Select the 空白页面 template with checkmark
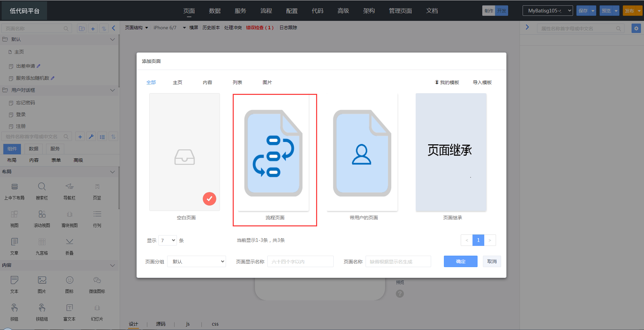 [185, 152]
